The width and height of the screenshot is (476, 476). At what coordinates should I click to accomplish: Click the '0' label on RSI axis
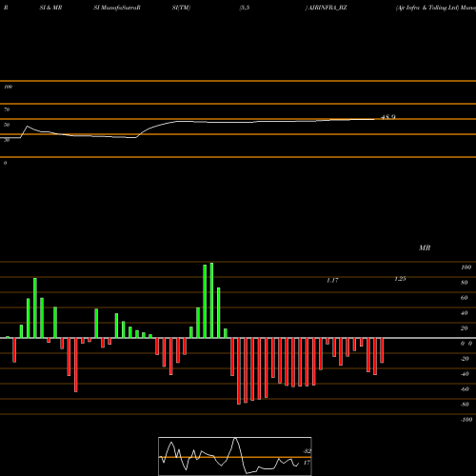click(x=5, y=163)
